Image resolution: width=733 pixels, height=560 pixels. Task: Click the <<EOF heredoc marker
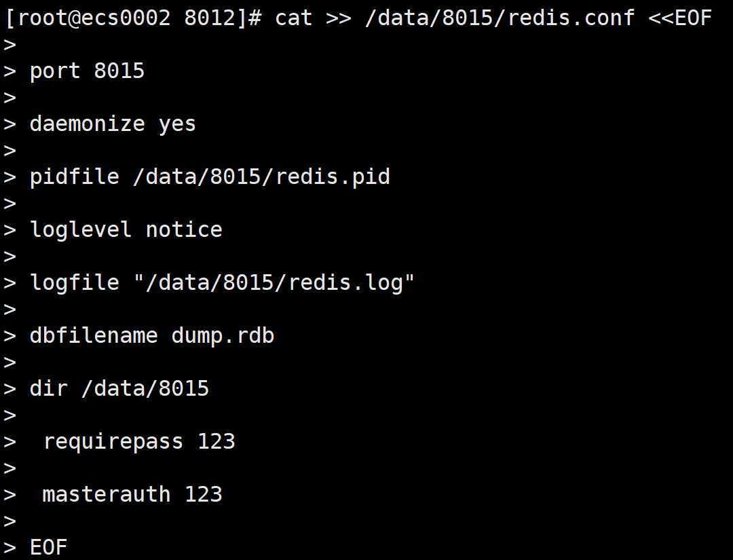[679, 18]
